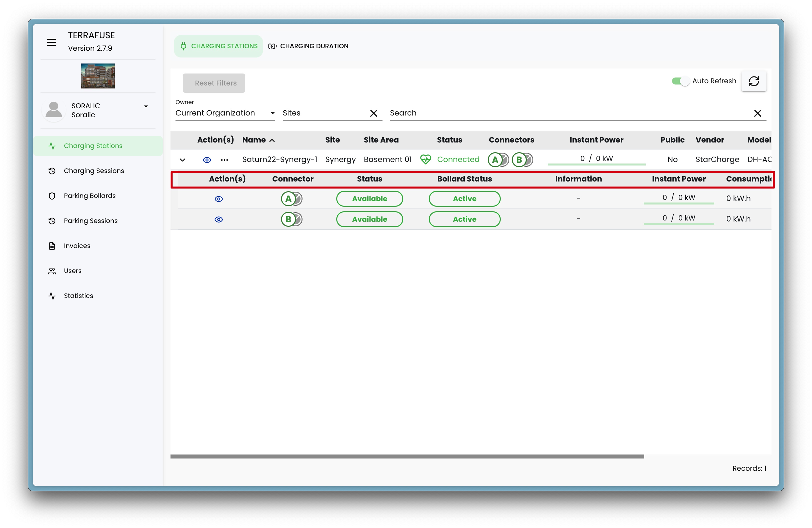Open the Parking Bollards shield icon

[x=52, y=196]
